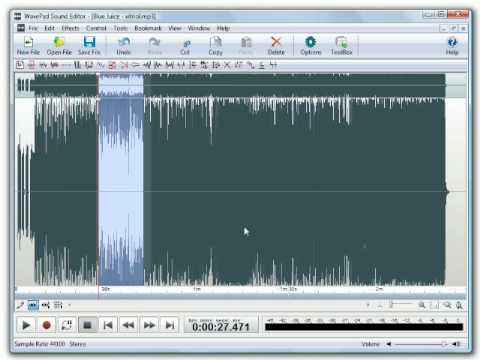Fast forward with the double-right-arrow button
Viewport: 480px width, 360px height.
(149, 325)
